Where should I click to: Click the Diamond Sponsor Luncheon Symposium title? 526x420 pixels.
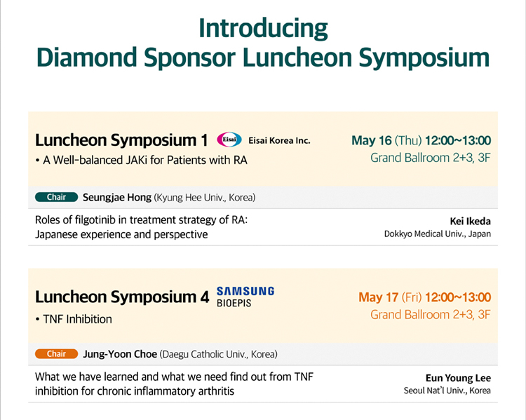click(x=263, y=57)
